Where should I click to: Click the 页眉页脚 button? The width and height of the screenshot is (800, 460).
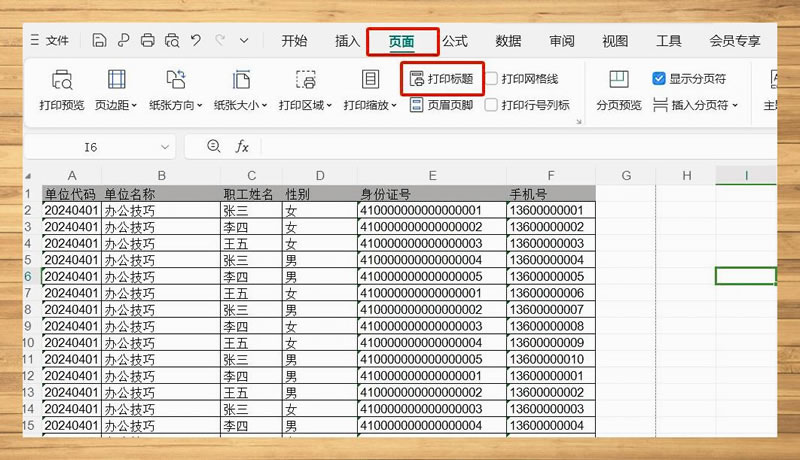tap(442, 105)
